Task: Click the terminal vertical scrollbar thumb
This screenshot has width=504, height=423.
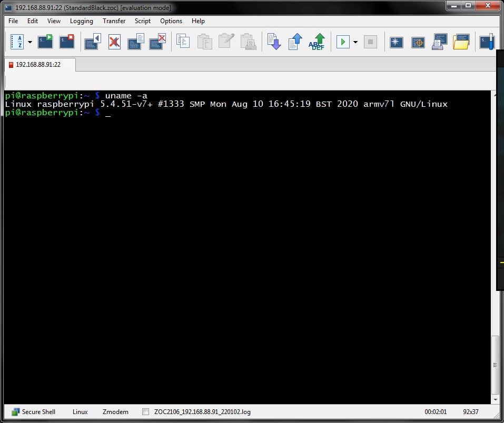Action: (496, 365)
